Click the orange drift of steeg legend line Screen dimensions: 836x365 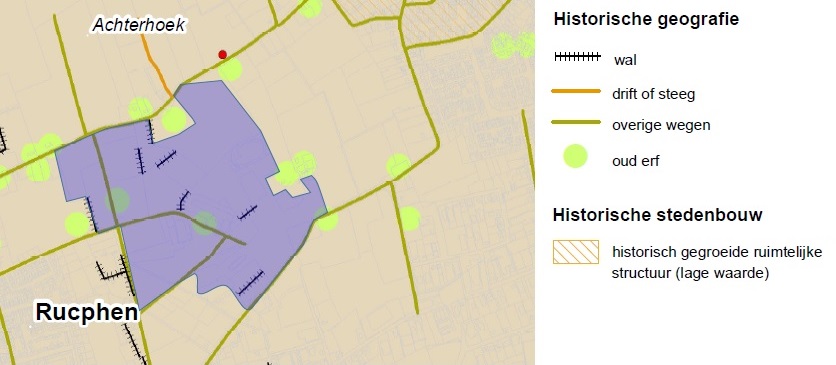click(576, 91)
